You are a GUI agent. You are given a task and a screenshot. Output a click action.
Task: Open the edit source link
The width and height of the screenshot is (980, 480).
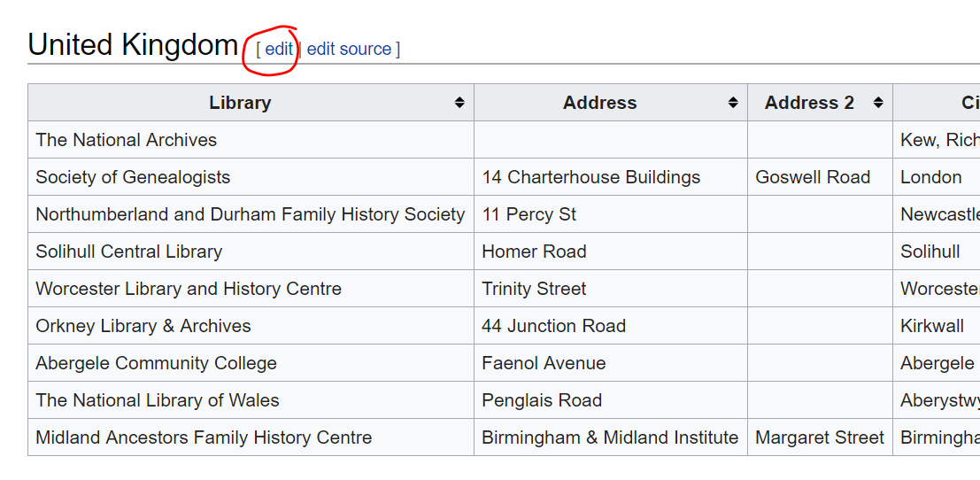pos(349,49)
